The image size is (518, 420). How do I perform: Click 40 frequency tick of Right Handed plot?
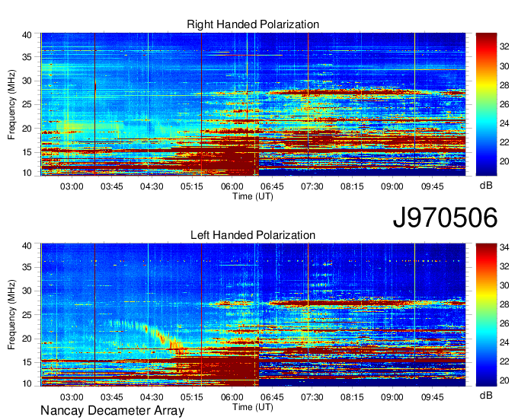[x=27, y=35]
